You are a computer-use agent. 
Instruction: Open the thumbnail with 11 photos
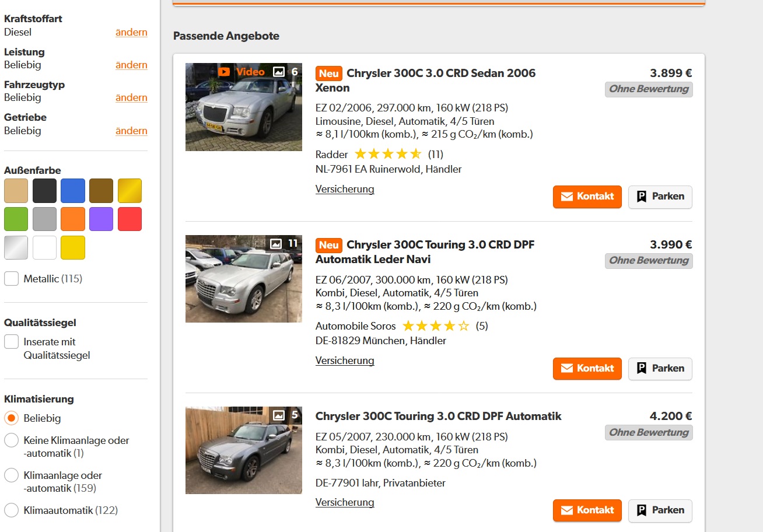coord(244,279)
